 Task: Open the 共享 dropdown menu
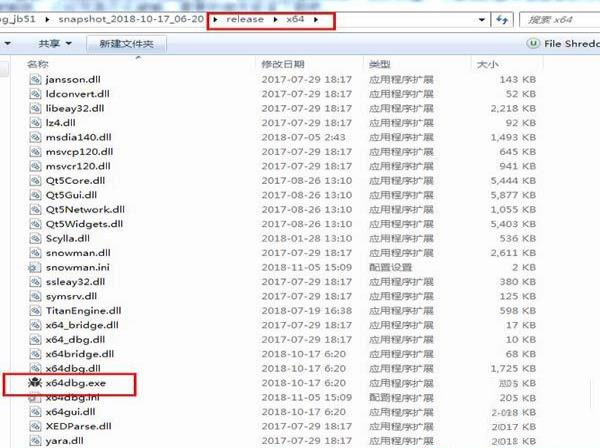tap(55, 44)
